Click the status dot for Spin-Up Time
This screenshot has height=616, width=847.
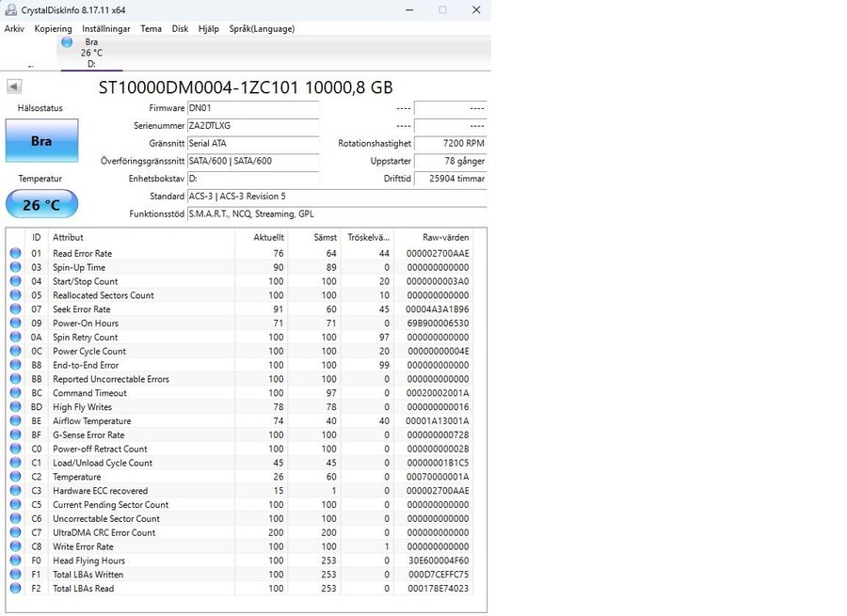tap(15, 267)
